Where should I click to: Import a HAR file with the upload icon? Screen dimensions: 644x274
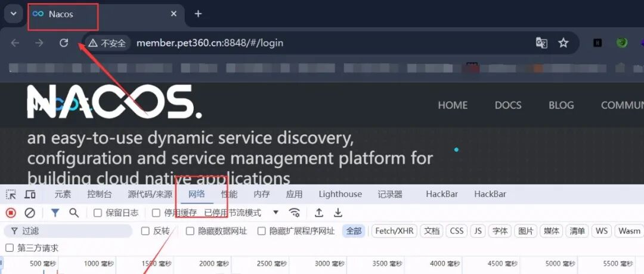(318, 213)
